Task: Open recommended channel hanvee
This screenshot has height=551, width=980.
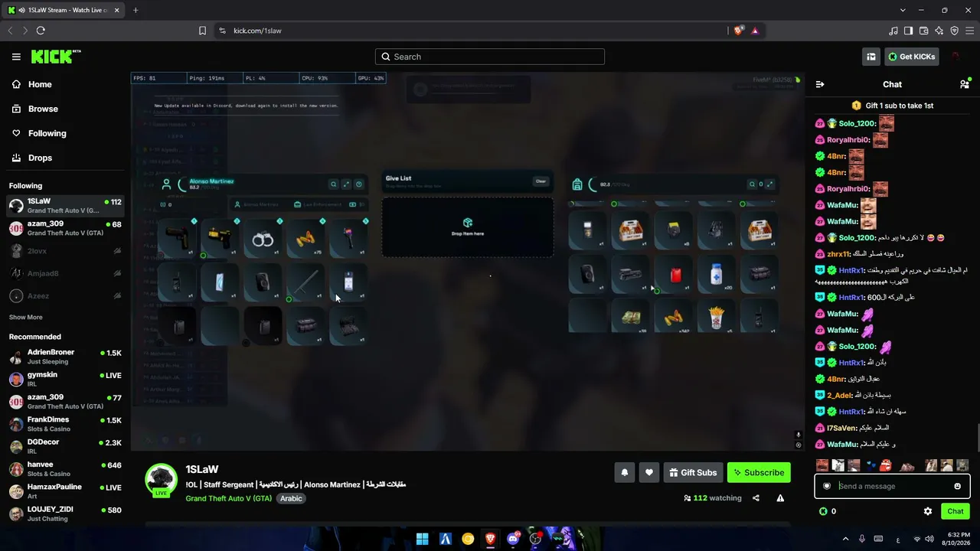Action: (65, 469)
